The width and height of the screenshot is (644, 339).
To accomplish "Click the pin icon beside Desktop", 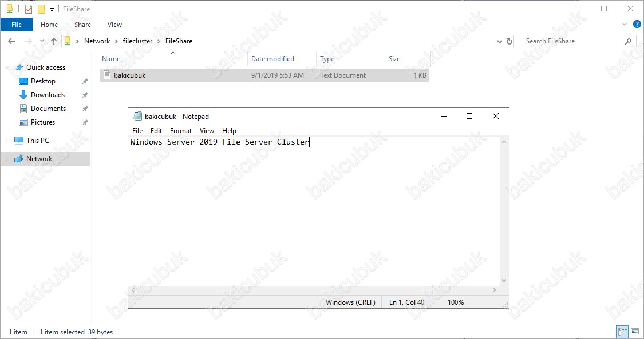I will pos(85,81).
